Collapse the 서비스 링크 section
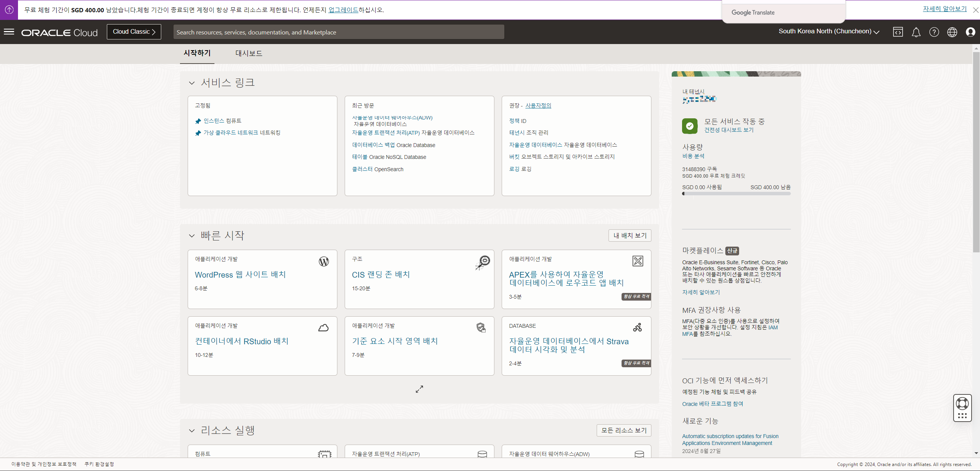980x471 pixels. [192, 83]
